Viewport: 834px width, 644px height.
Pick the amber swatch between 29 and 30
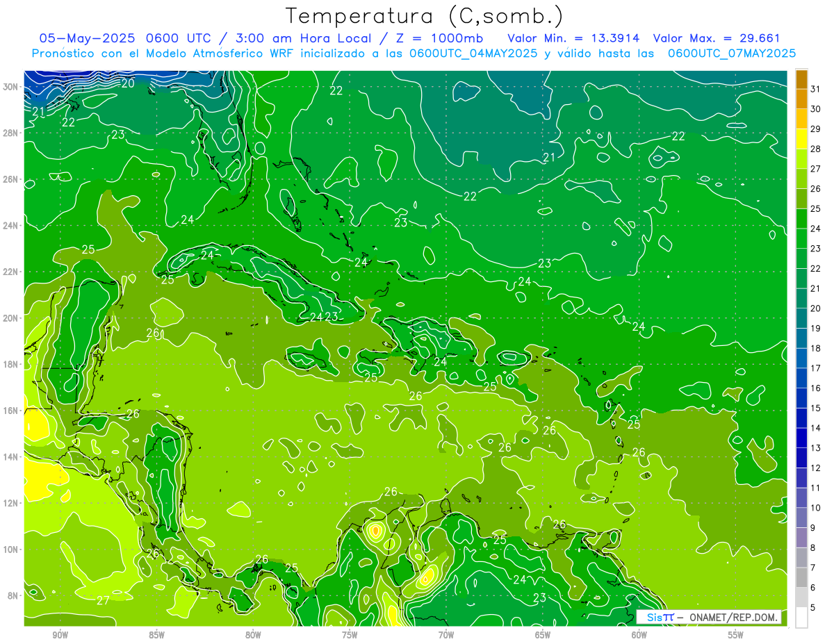pyautogui.click(x=801, y=119)
